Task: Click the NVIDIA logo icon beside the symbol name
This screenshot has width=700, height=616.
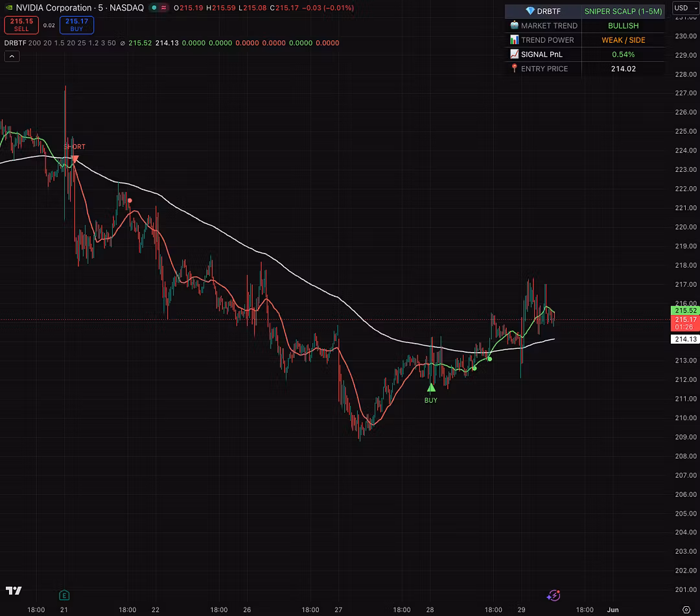Action: [x=8, y=8]
